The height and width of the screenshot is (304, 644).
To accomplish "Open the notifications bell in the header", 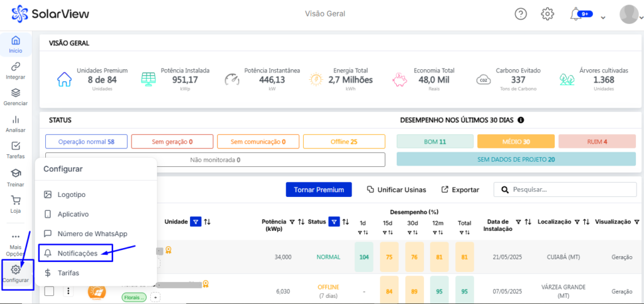I will click(x=575, y=14).
